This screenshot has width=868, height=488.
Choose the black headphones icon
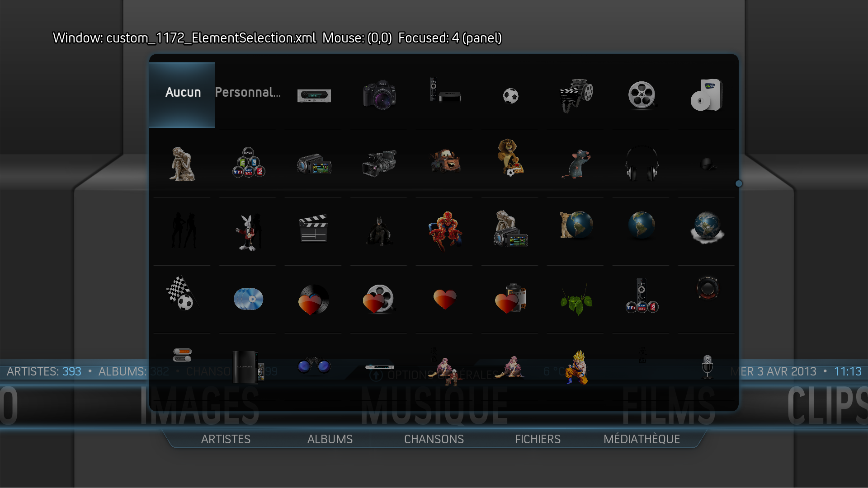click(x=642, y=163)
